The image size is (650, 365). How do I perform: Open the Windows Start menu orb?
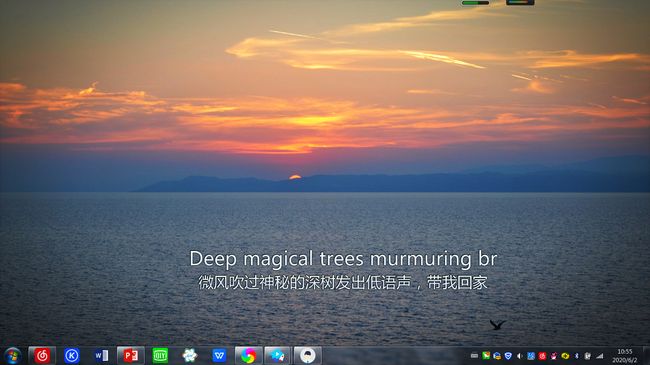12,356
